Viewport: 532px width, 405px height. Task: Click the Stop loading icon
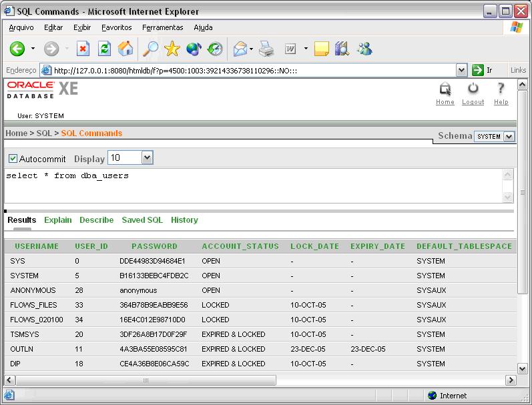83,49
